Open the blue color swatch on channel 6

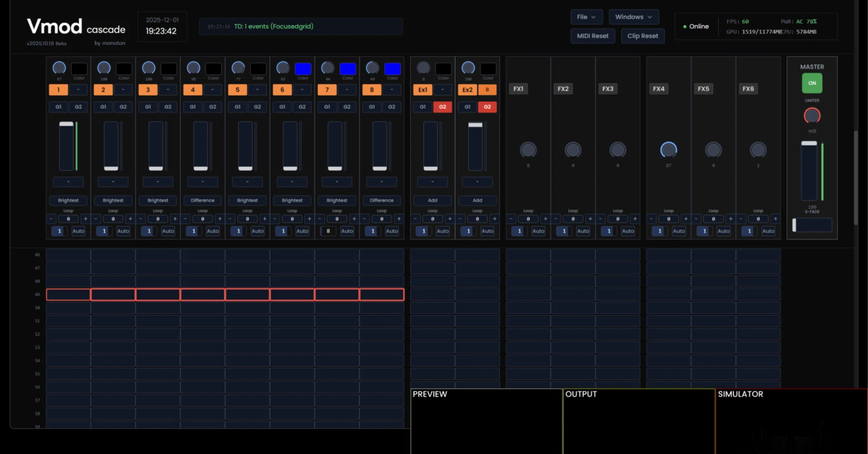tap(302, 69)
